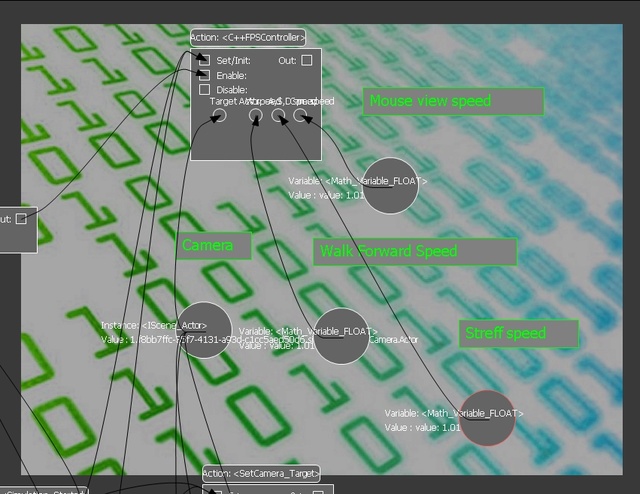Click the FPSController node body
The height and width of the screenshot is (494, 640).
click(256, 105)
